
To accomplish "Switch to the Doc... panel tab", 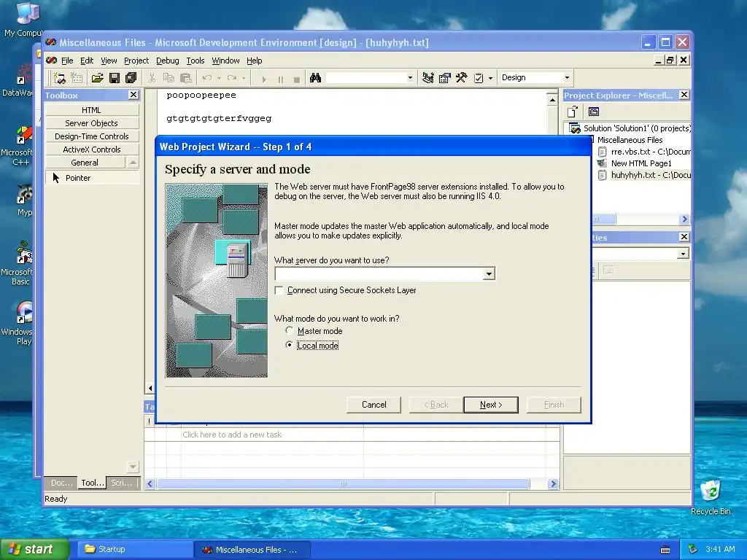I will click(x=61, y=483).
